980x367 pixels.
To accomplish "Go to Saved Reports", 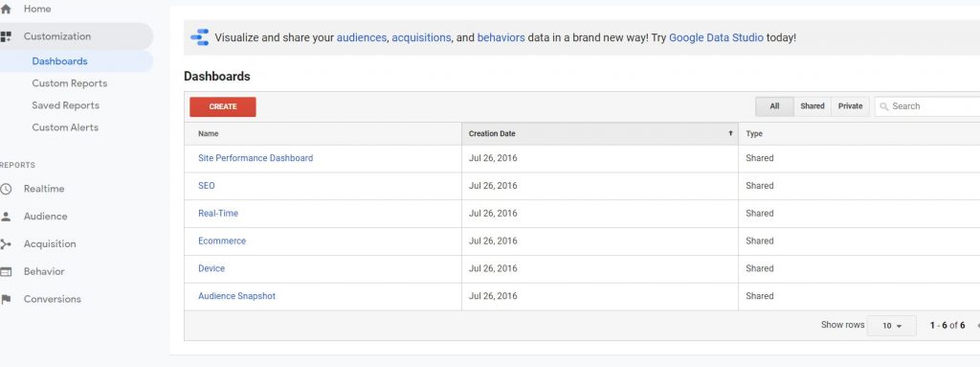I will [x=66, y=105].
